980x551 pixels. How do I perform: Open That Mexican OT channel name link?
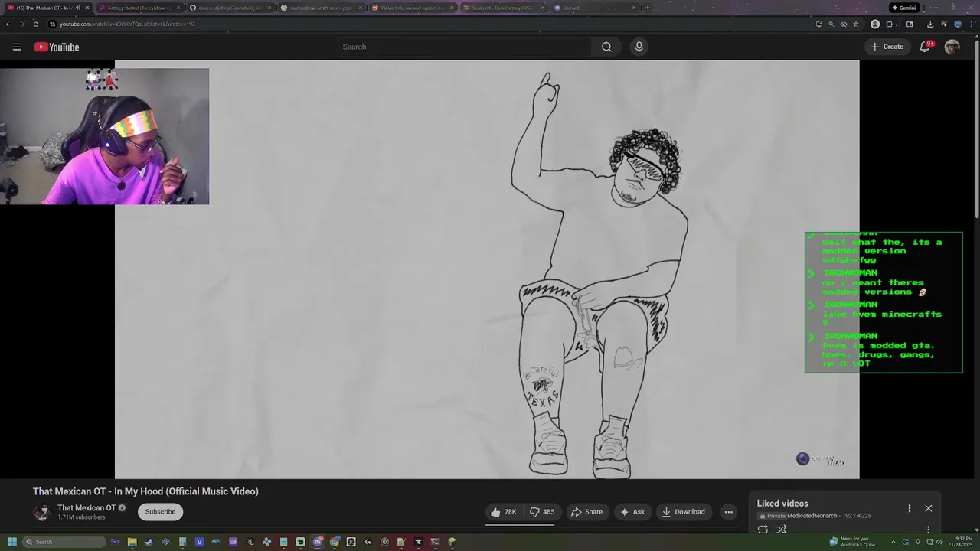87,507
